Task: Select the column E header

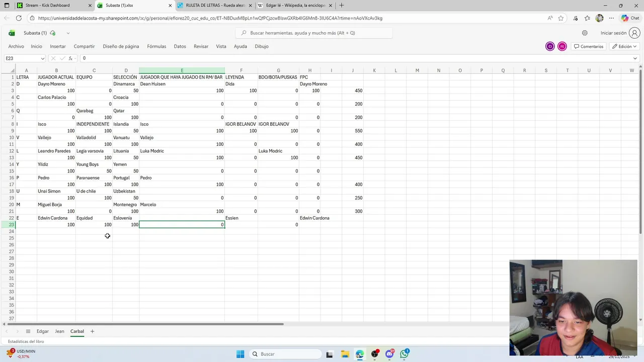Action: tap(182, 70)
